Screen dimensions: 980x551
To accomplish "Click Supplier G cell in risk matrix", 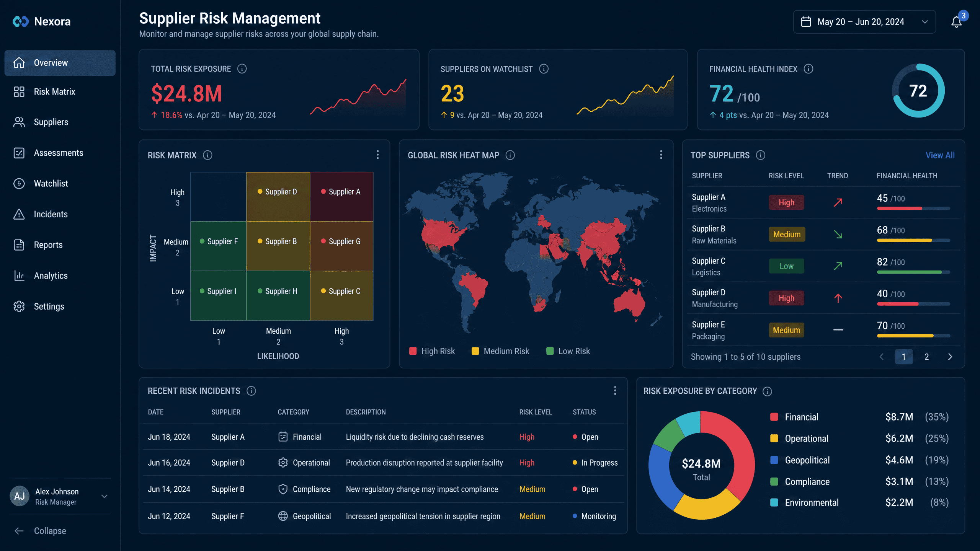I will coord(341,246).
